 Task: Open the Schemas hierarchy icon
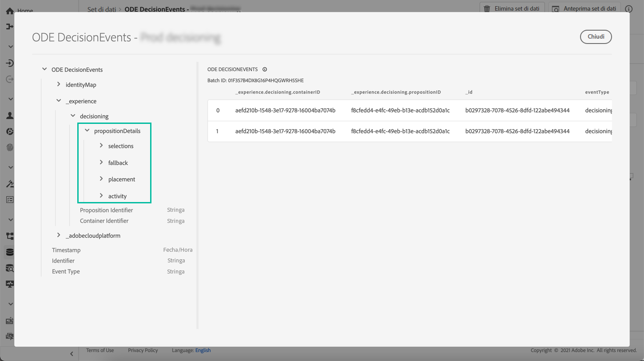10,236
